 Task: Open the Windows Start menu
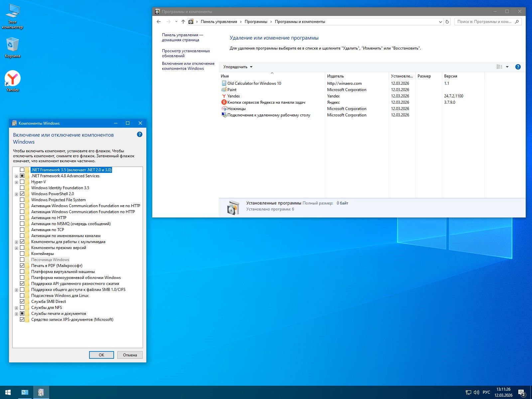pyautogui.click(x=8, y=392)
